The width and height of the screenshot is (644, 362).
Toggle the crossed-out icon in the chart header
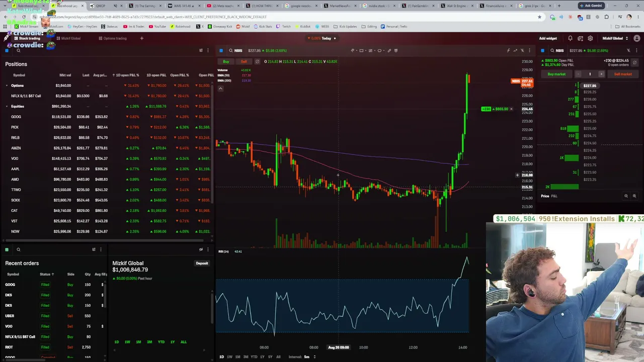coord(522,50)
